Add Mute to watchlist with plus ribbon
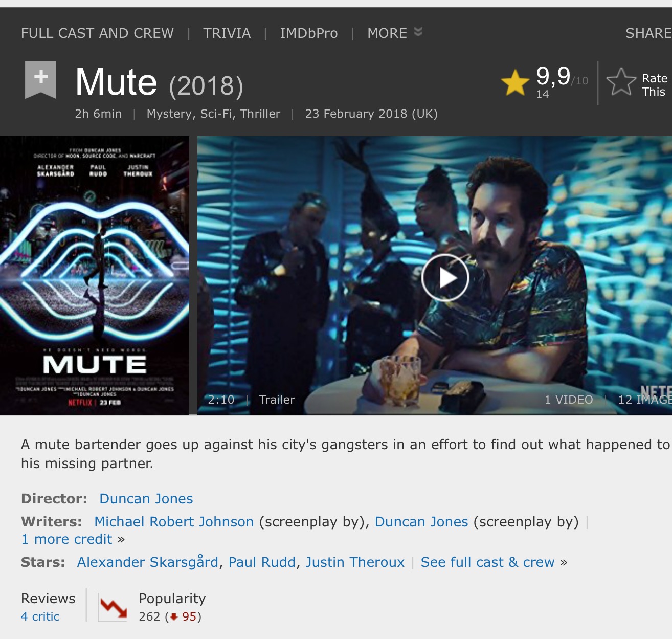Viewport: 672px width, 639px height. pos(40,80)
